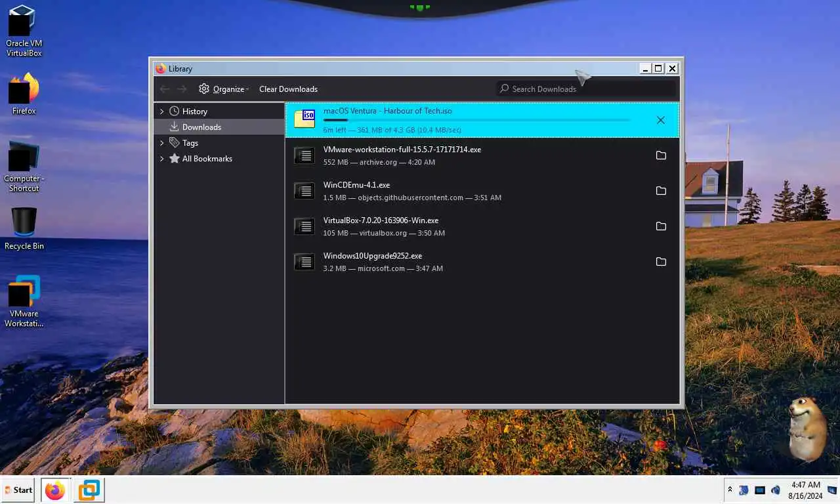Click "552 MB — archive.org — 4:20 AM" details

379,162
